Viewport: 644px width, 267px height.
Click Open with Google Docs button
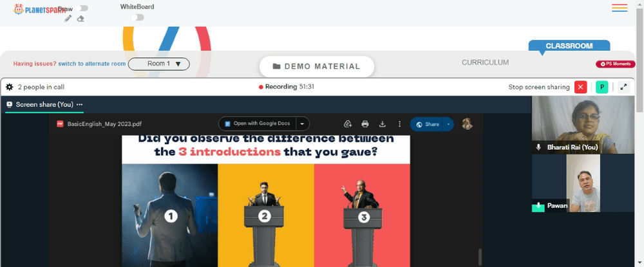click(x=258, y=124)
